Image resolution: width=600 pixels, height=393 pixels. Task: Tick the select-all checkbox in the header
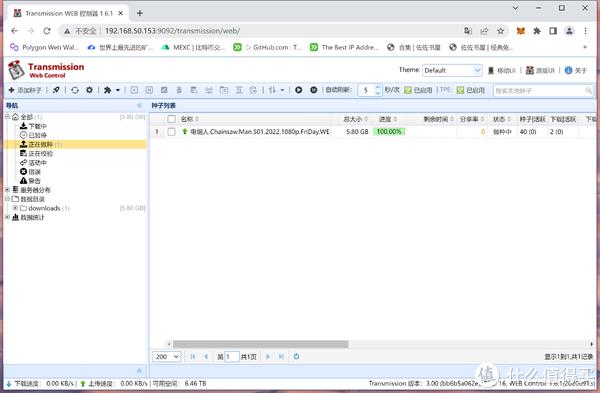[x=171, y=119]
